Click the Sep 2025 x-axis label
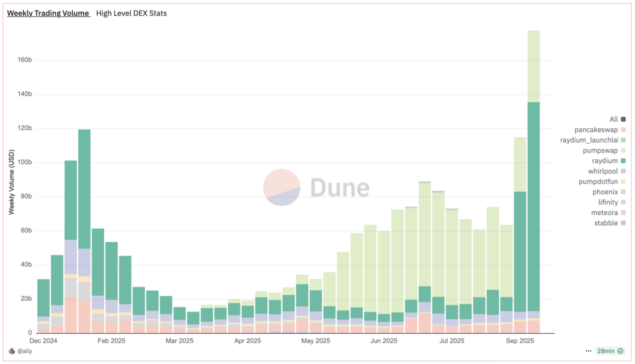635x364 pixels. 520,341
